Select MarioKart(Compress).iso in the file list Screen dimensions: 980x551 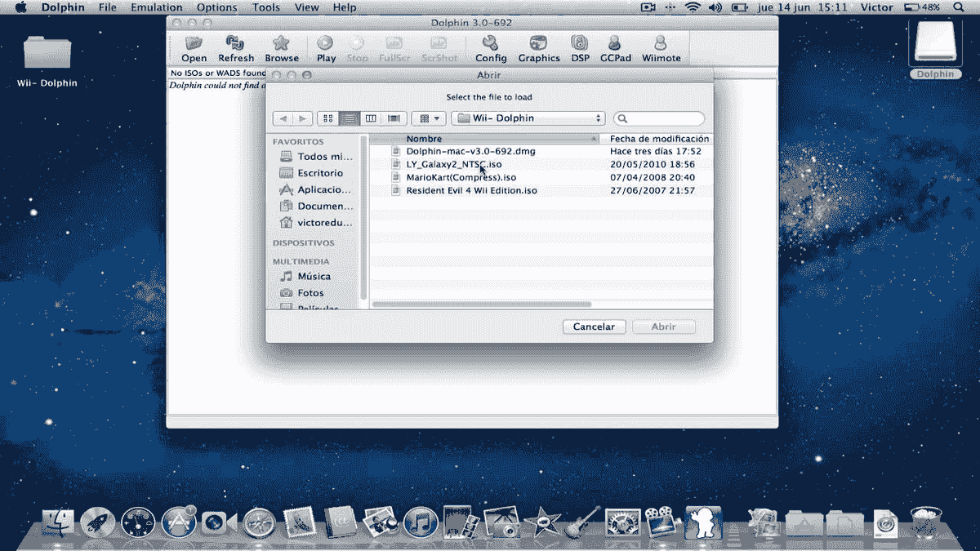(455, 177)
